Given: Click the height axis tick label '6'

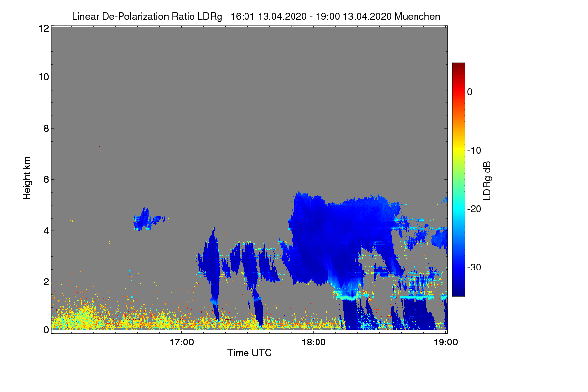Looking at the screenshot, I should (46, 179).
